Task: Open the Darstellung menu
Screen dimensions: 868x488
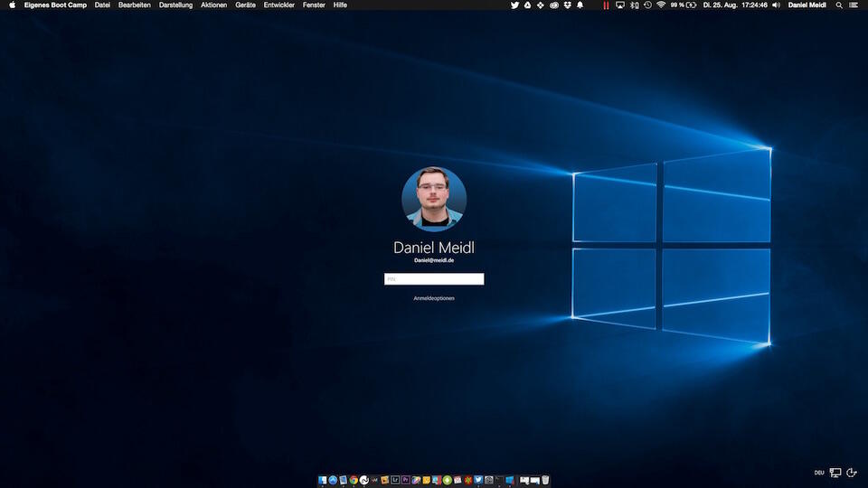Action: click(x=175, y=5)
